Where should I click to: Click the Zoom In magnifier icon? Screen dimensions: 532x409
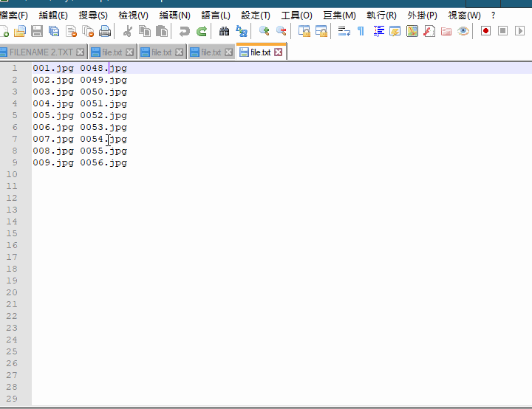tap(264, 31)
